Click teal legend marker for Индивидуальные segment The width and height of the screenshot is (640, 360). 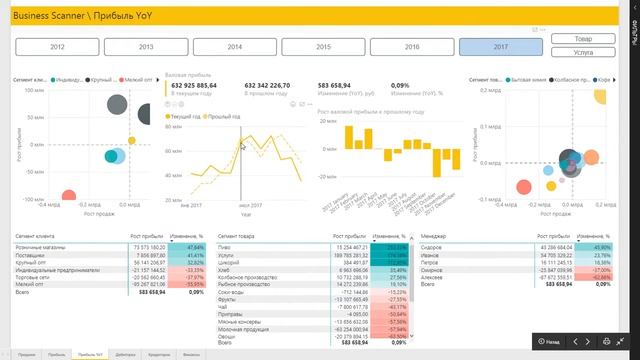53,80
